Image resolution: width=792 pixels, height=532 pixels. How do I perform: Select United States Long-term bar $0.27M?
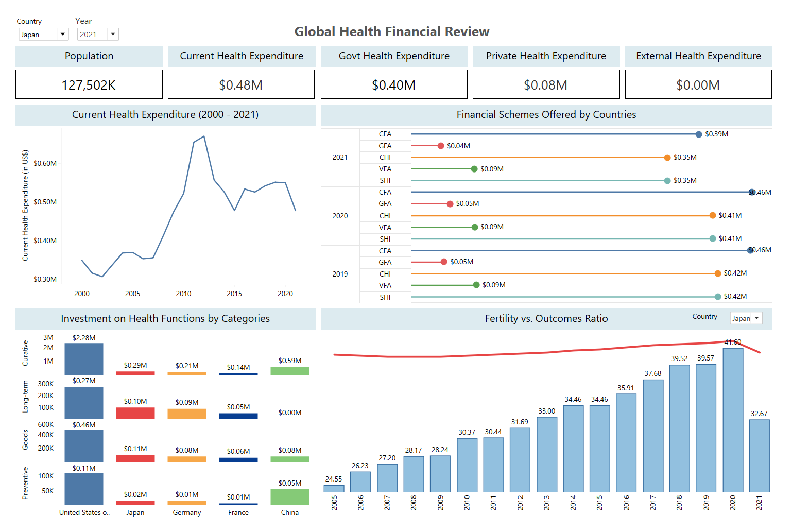pos(84,403)
